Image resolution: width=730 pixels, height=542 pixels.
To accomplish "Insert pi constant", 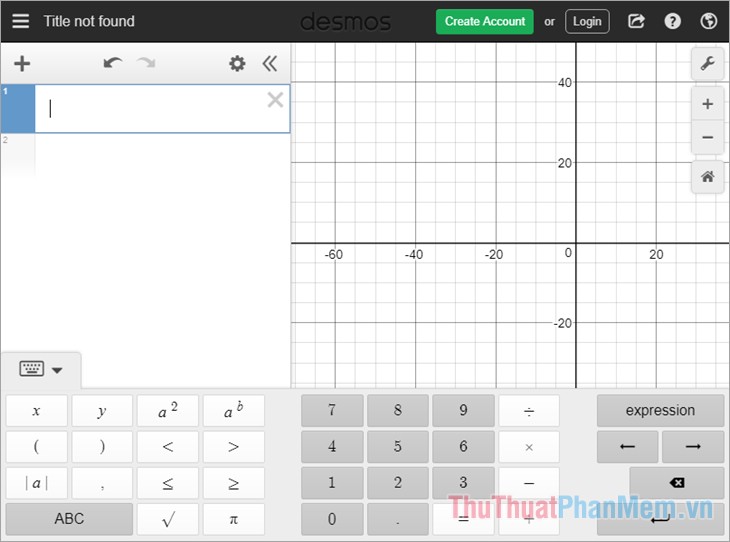I will point(234,519).
